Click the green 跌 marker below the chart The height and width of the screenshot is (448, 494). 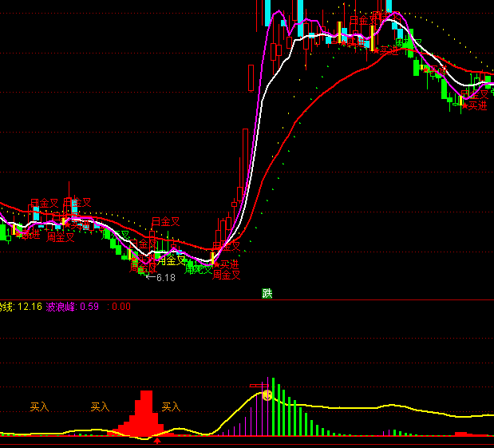pyautogui.click(x=267, y=293)
